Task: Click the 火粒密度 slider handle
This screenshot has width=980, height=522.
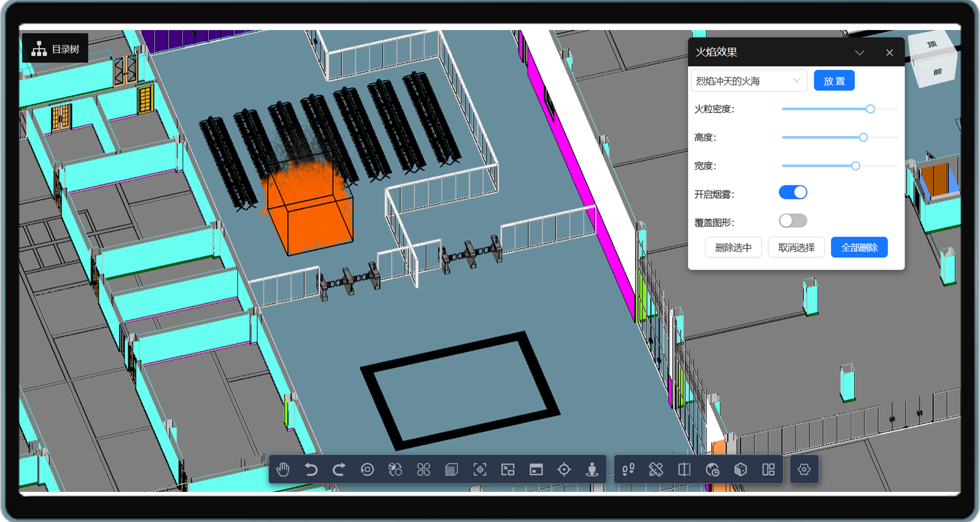Action: [870, 109]
